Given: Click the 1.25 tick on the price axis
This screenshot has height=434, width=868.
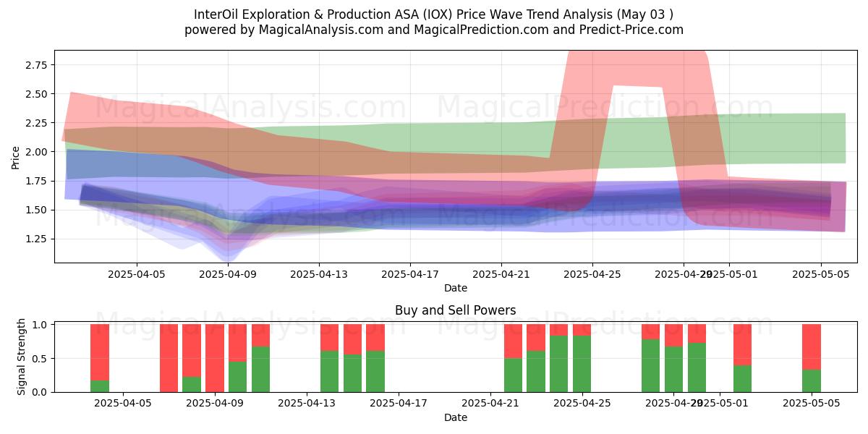Looking at the screenshot, I should [x=36, y=239].
